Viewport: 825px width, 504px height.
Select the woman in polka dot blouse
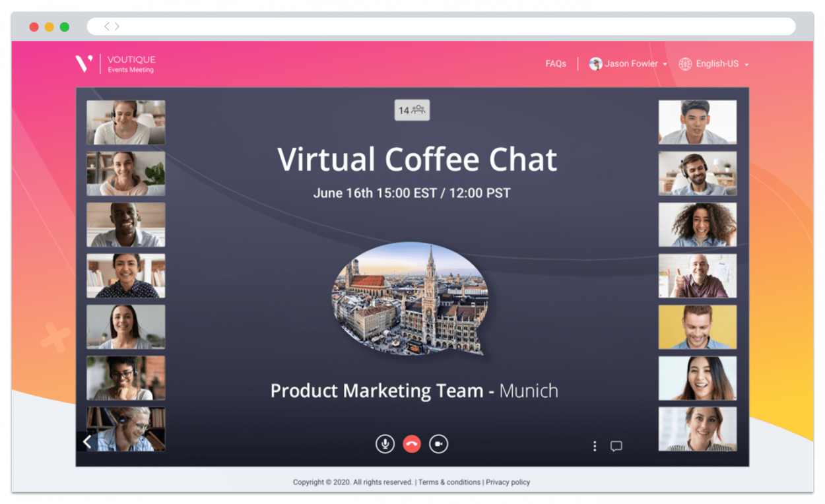coord(126,276)
